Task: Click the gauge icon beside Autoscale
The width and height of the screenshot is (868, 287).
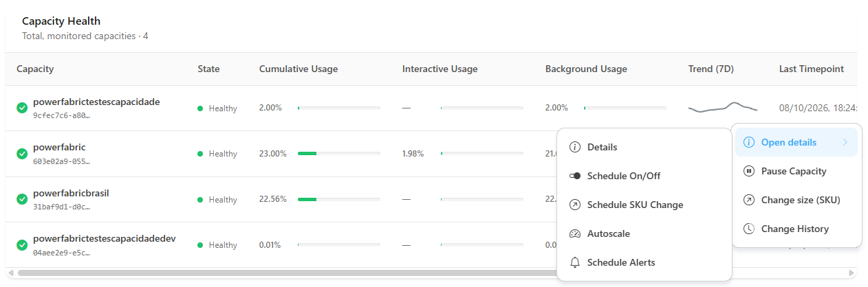Action: (x=575, y=233)
